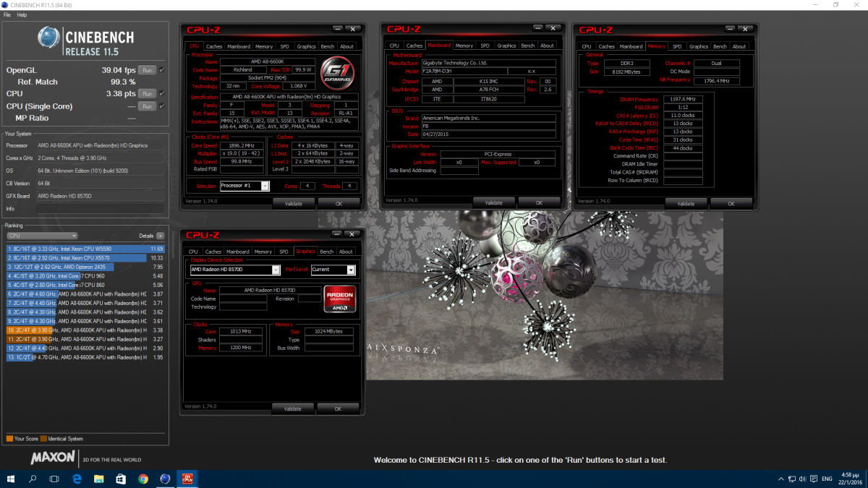Open taskbar search magnifier icon

coord(33,479)
